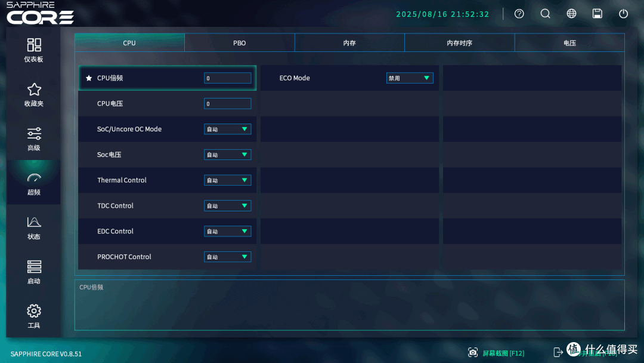644x363 pixels.
Task: Click the CPU倍频 value input field
Action: 228,78
